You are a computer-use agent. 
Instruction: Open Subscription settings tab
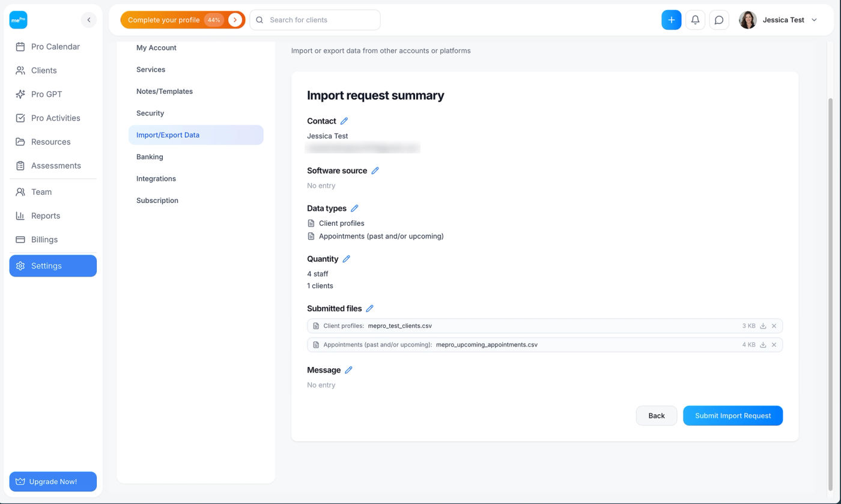click(196, 201)
